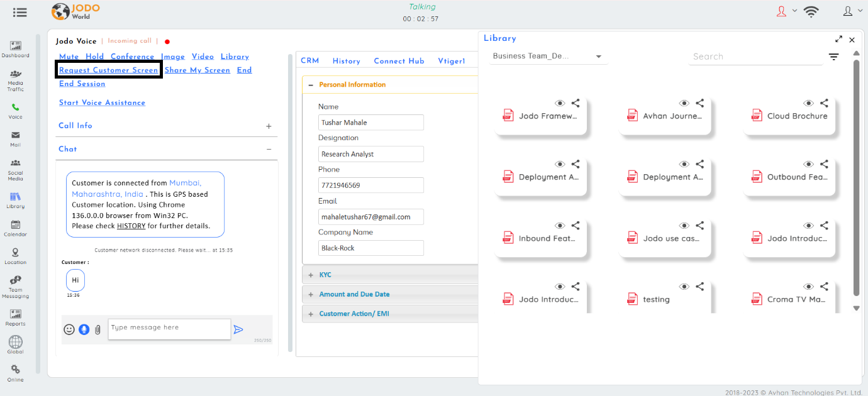
Task: Switch to the CRM tab
Action: pos(310,61)
